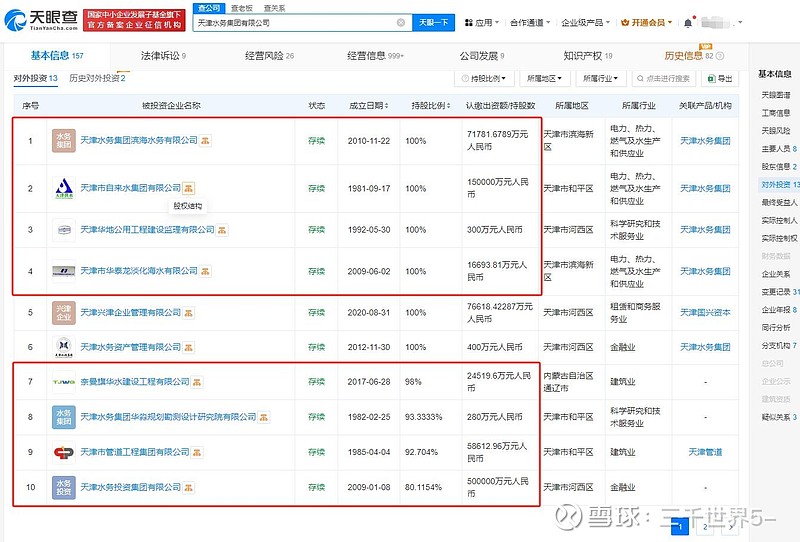The image size is (800, 542).
Task: Sort by 持股比例 column header
Action: point(431,106)
